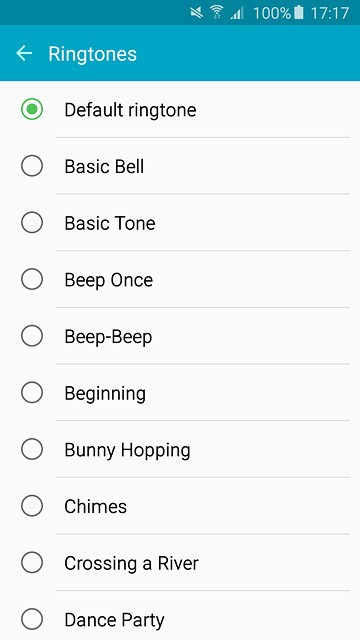Tap the battery icon in status bar
Screen dimensions: 360x640
tap(299, 13)
